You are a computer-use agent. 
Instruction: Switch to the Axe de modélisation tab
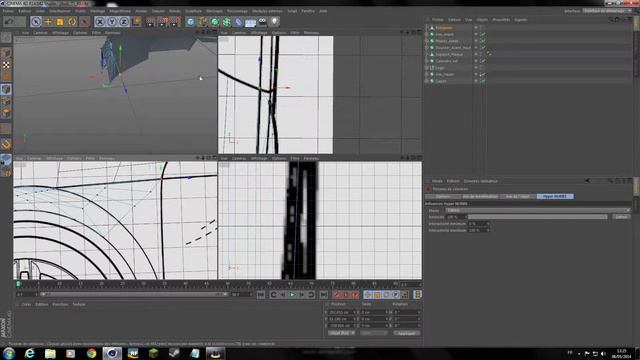point(480,196)
